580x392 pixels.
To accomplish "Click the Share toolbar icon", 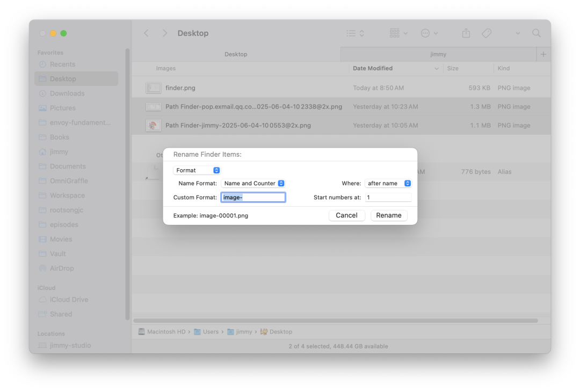I will pyautogui.click(x=466, y=33).
